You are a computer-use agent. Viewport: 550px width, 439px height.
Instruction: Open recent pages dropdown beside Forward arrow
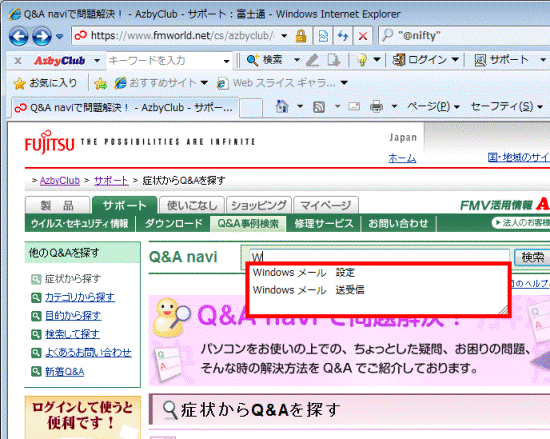60,36
